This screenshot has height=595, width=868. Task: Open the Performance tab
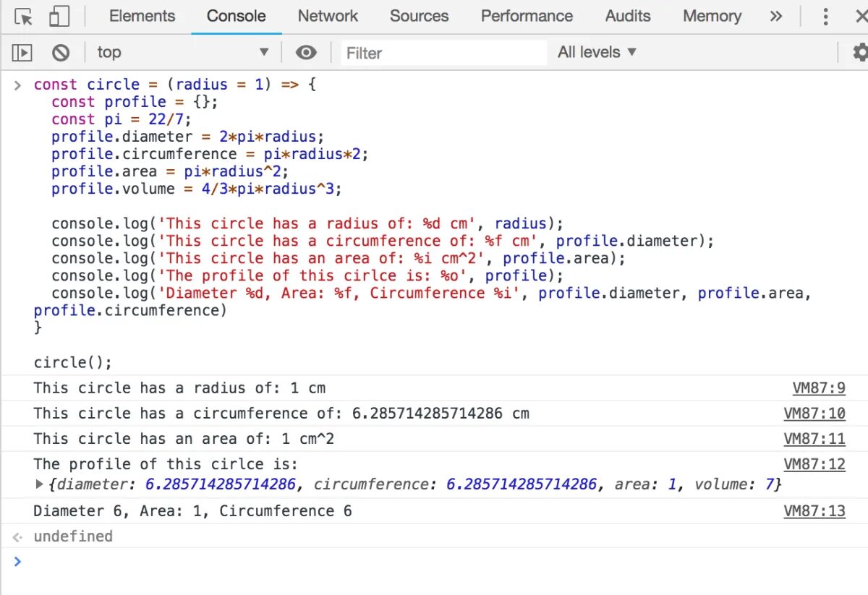click(x=527, y=16)
